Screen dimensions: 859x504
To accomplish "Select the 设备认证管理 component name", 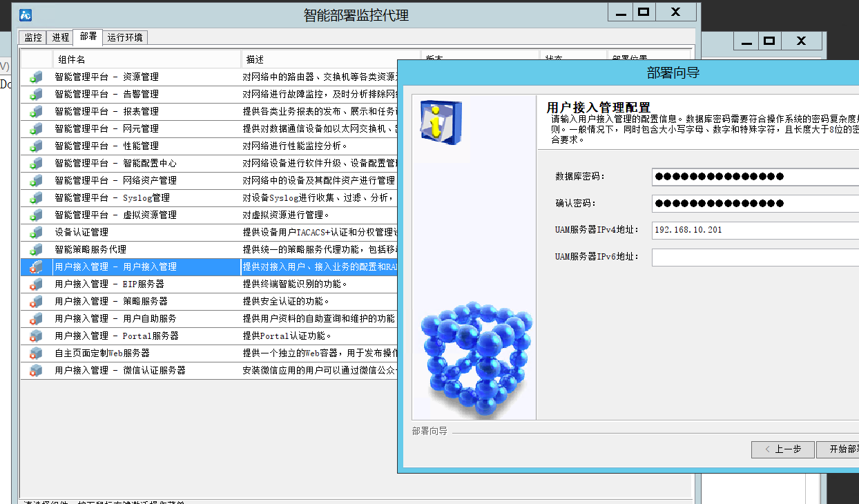I will click(81, 232).
